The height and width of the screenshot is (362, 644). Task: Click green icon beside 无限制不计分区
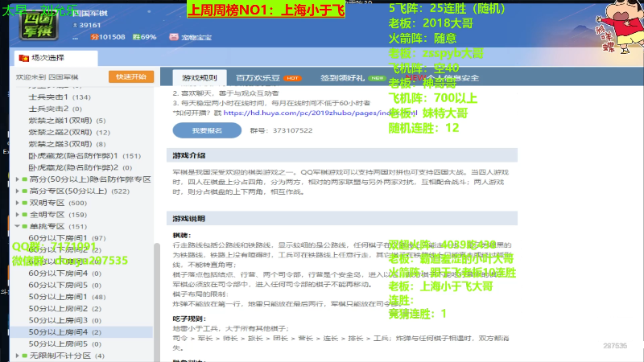click(25, 356)
